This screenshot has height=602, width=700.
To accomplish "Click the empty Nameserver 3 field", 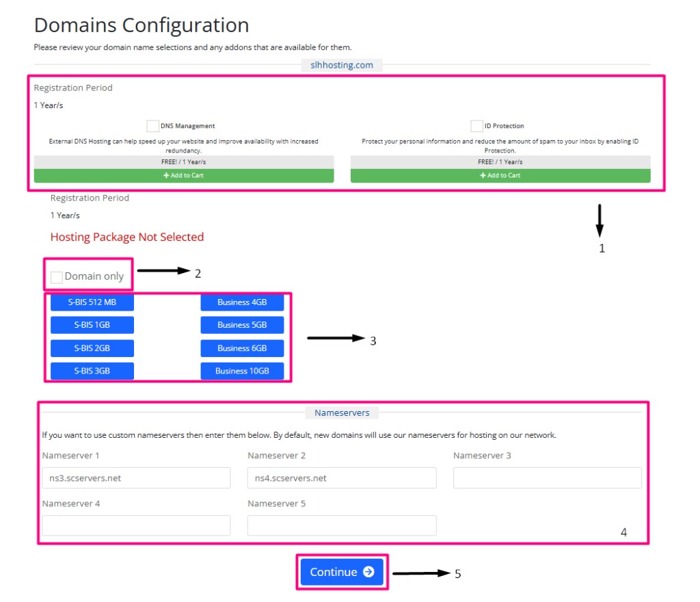I will 547,478.
